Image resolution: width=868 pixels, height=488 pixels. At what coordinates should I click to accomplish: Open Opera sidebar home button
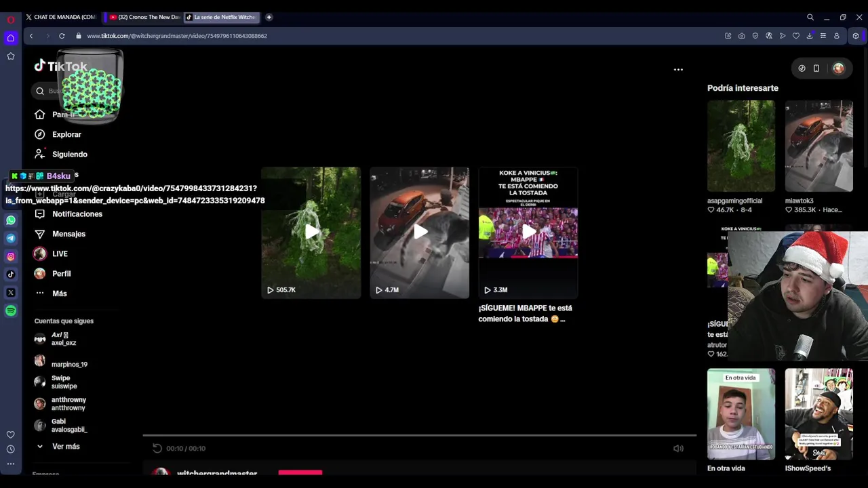tap(11, 38)
